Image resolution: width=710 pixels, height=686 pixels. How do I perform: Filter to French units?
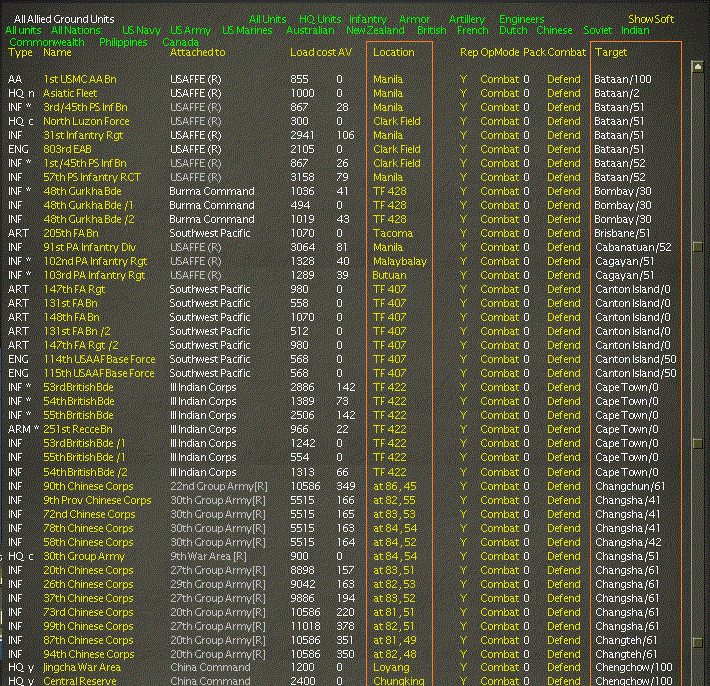click(472, 30)
